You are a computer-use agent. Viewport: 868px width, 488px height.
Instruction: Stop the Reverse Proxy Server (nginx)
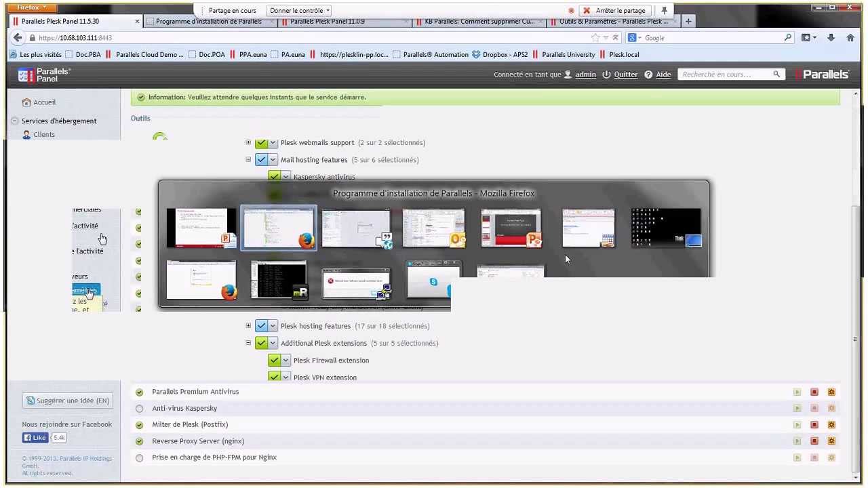(814, 441)
